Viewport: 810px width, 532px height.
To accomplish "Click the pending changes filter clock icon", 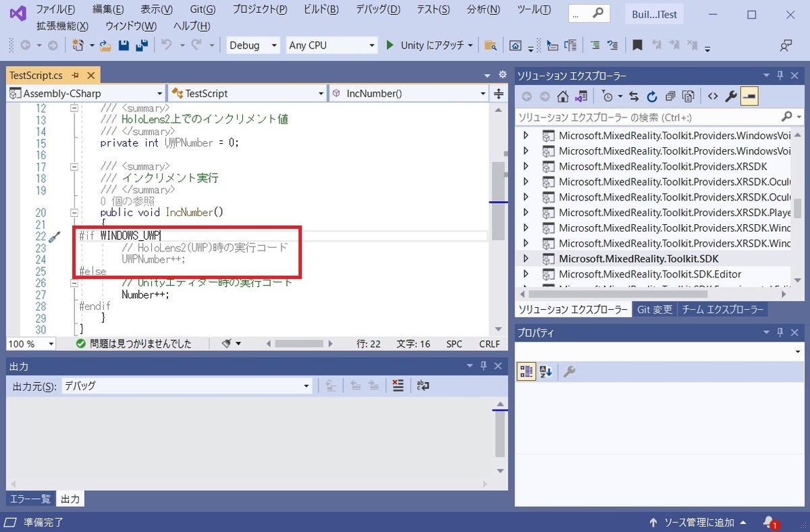I will click(x=607, y=97).
